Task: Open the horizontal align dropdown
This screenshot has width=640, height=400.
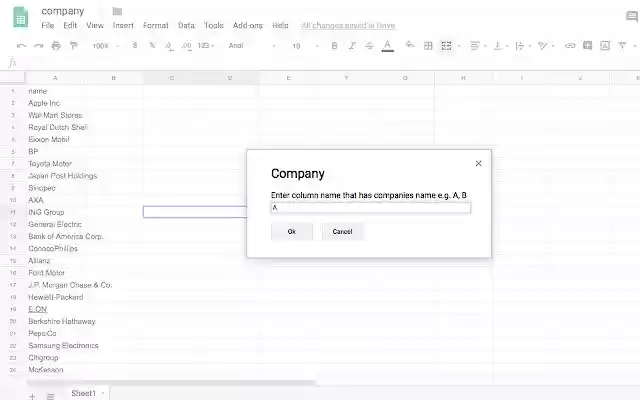Action: (478, 46)
